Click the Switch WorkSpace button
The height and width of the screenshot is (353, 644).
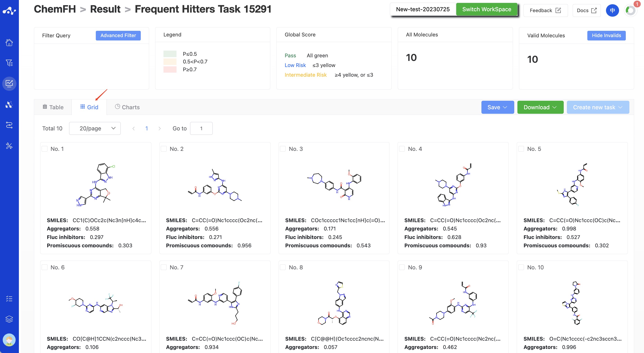487,9
